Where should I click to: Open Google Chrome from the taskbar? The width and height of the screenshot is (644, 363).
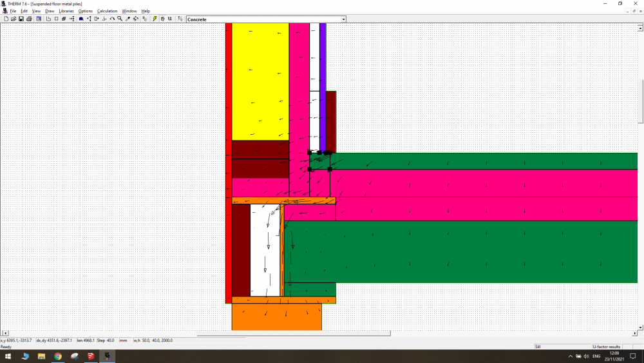pyautogui.click(x=58, y=357)
